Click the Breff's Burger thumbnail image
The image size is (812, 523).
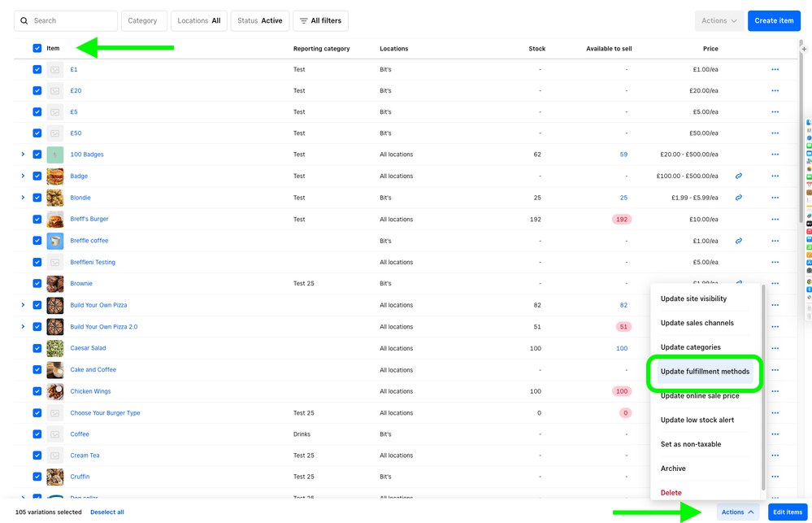(55, 220)
